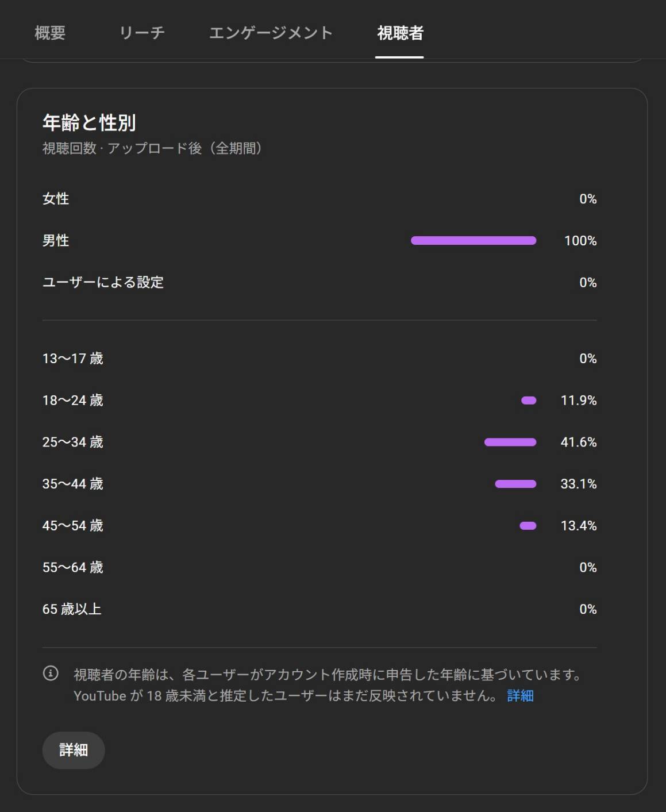
Task: Open the blue 詳細 link
Action: (520, 695)
